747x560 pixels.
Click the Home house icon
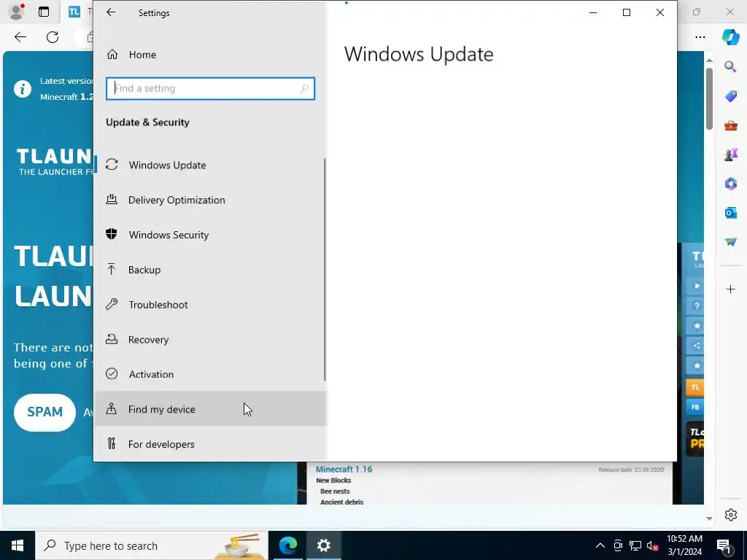click(112, 54)
